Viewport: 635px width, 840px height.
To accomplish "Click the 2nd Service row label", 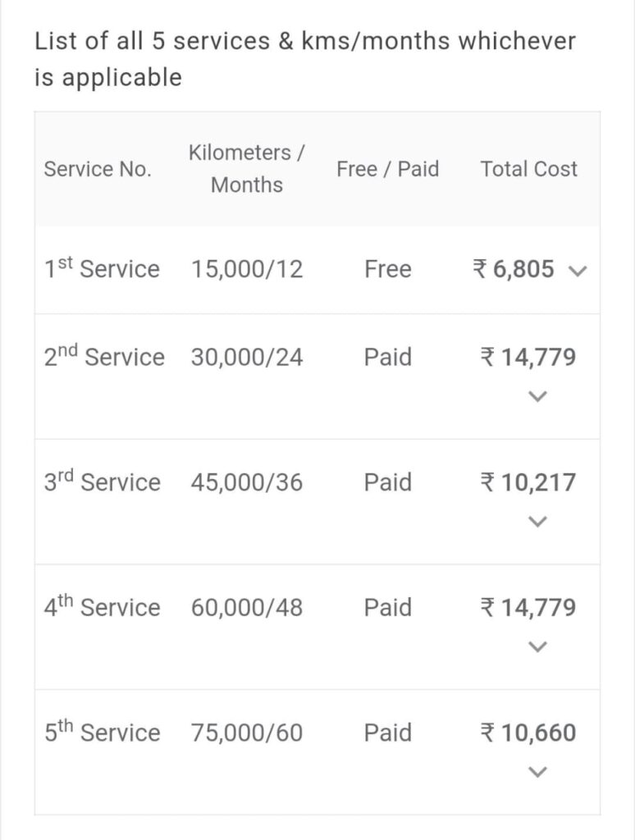I will (x=104, y=357).
